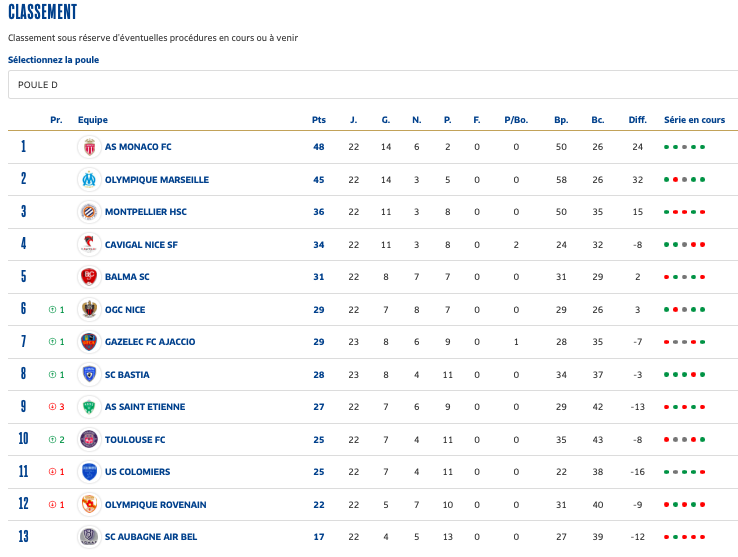Open SC Aubagne Air Bel team page

pos(151,537)
